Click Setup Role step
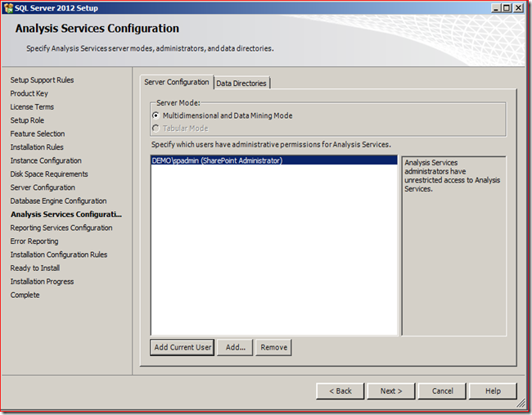 (27, 120)
